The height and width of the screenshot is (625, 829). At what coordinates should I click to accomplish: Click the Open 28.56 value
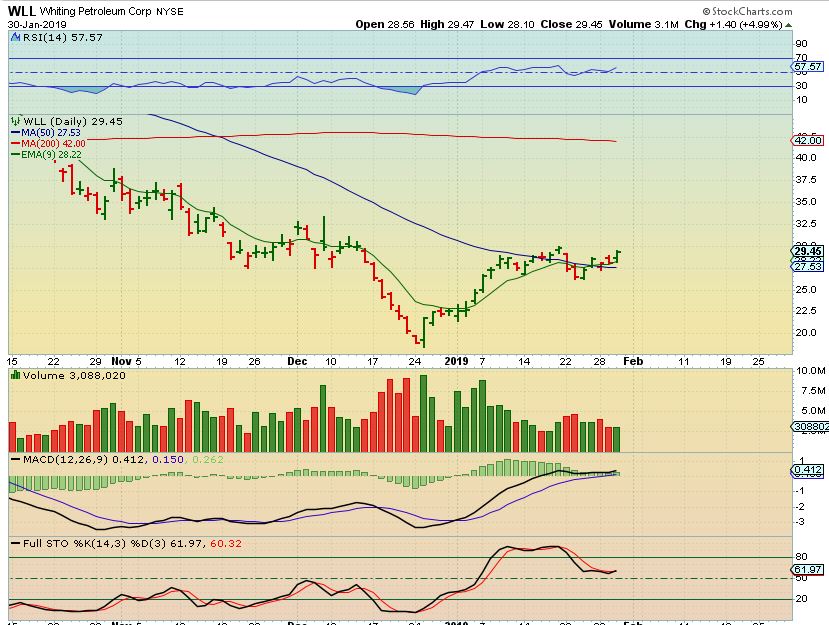point(385,24)
